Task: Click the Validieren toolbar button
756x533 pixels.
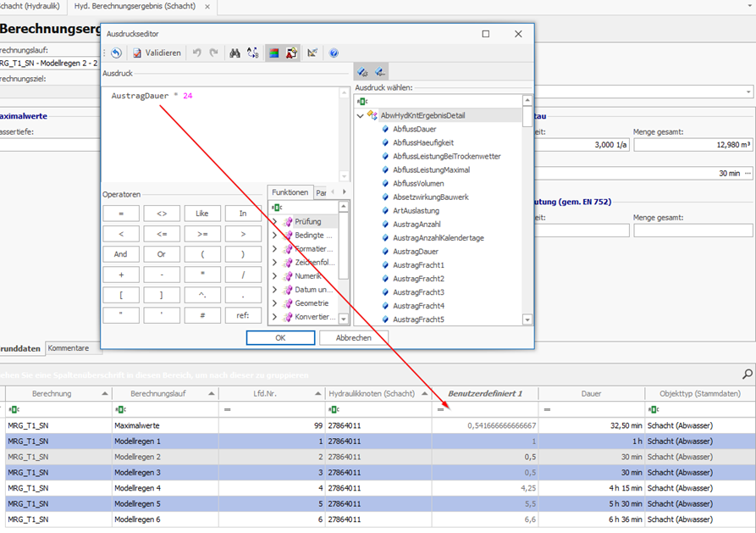Action: coord(157,53)
